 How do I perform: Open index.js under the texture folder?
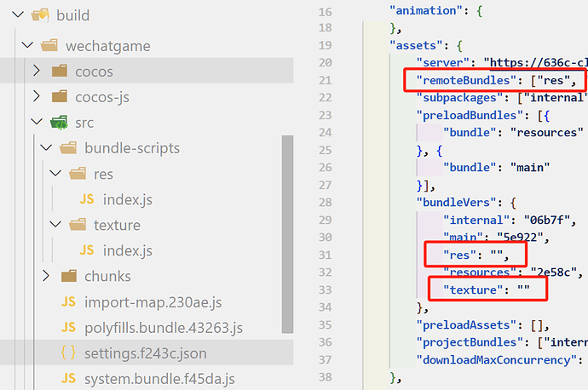[x=127, y=251]
